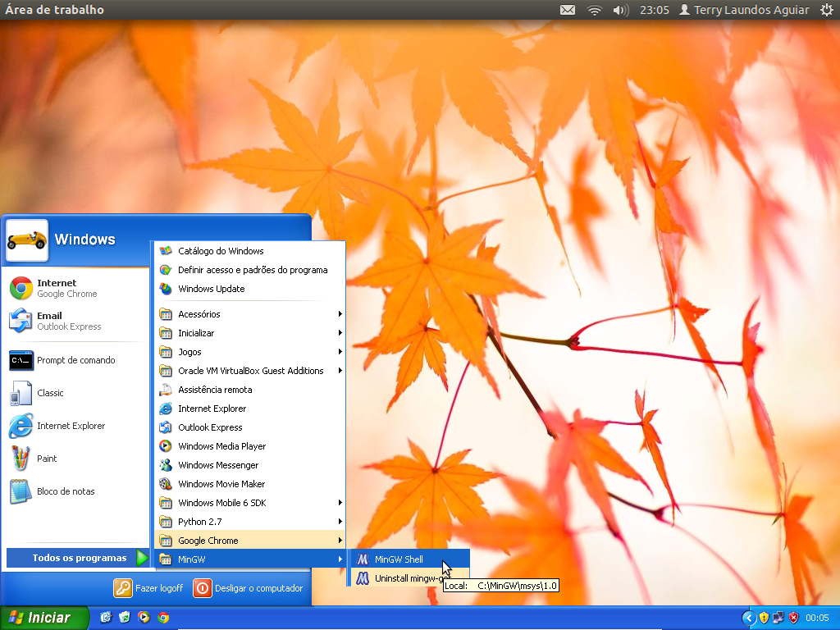
Task: Open Bloco de notas from the Start menu
Action: click(x=76, y=491)
